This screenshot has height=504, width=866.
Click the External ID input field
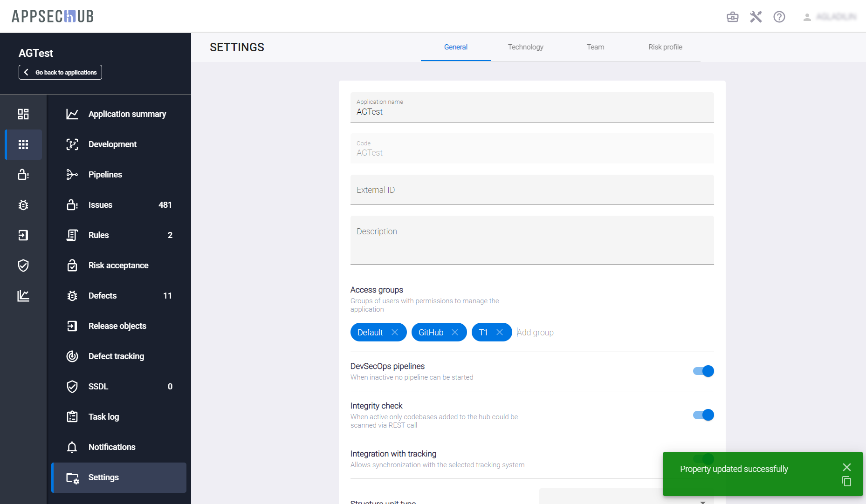tap(532, 190)
